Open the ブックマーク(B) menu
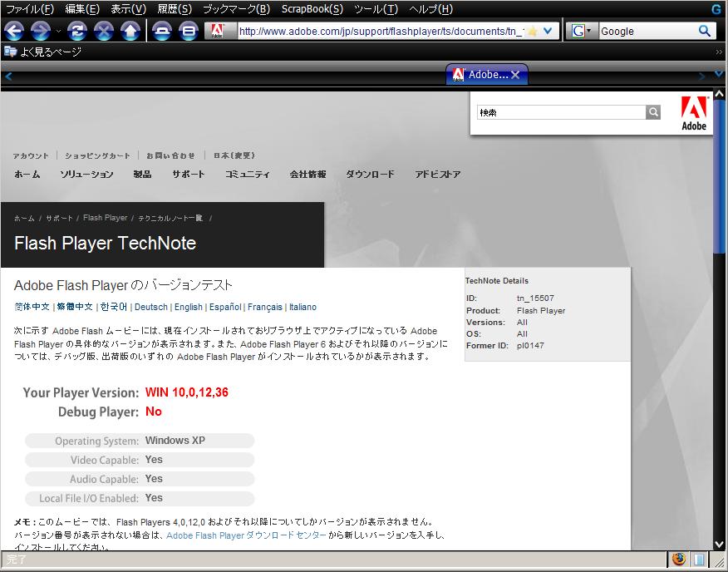This screenshot has width=728, height=572. [x=236, y=9]
